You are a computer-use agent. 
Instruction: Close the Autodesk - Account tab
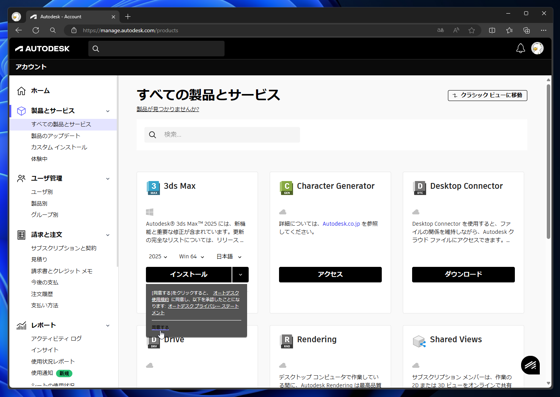pos(113,16)
